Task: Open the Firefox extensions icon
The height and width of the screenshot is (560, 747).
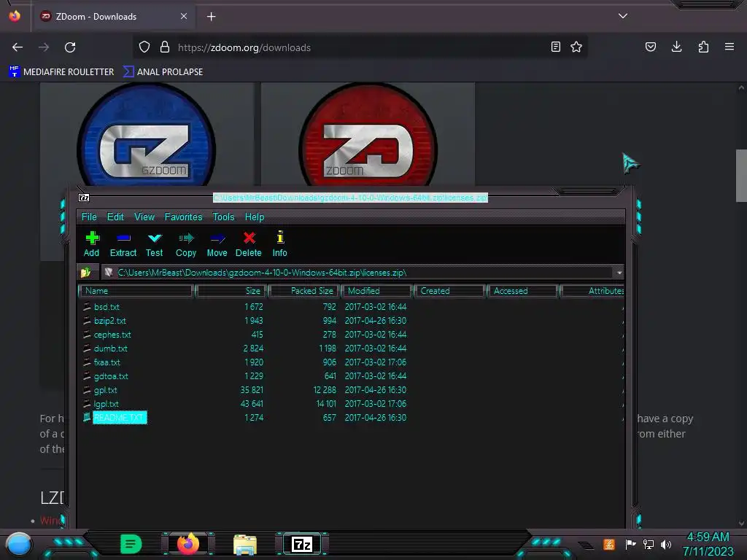Action: point(703,47)
